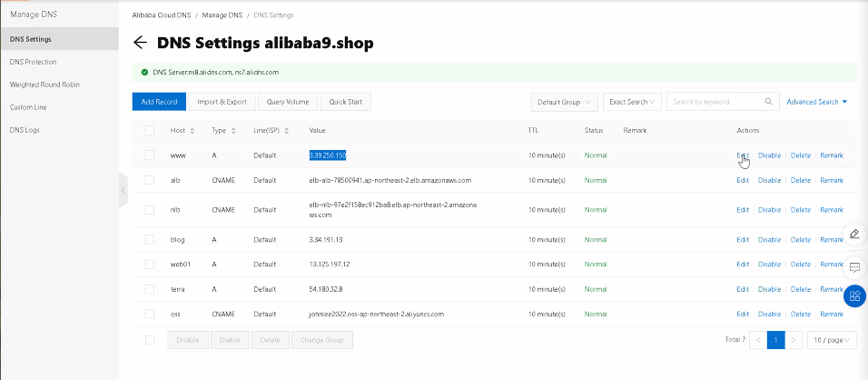Edit the web01 record

coord(743,265)
